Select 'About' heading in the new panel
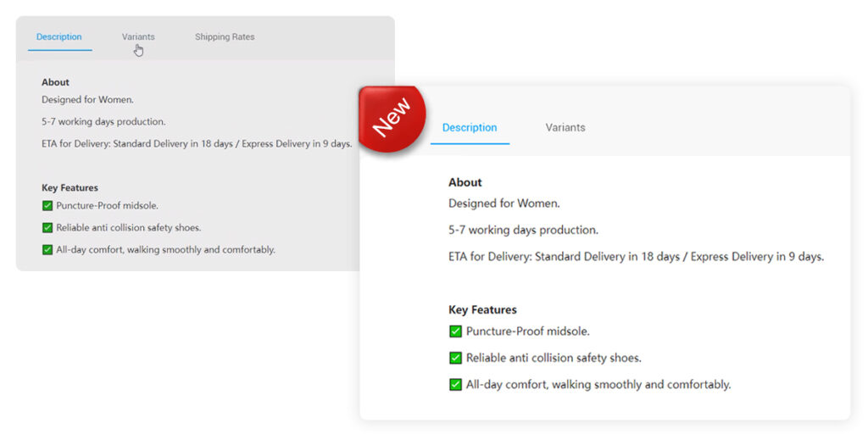 pyautogui.click(x=465, y=183)
